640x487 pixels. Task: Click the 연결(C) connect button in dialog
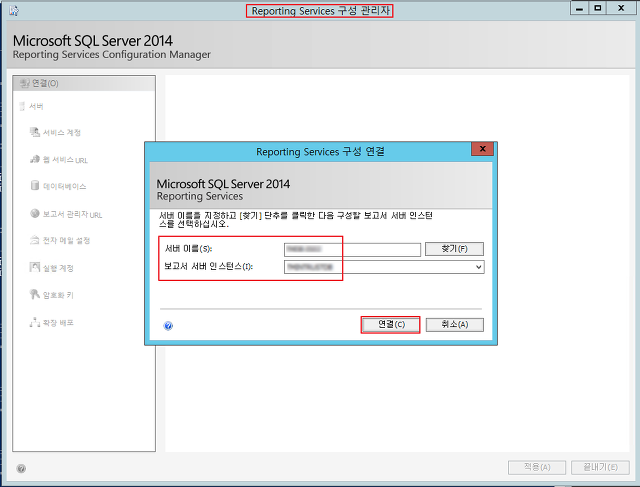(390, 325)
